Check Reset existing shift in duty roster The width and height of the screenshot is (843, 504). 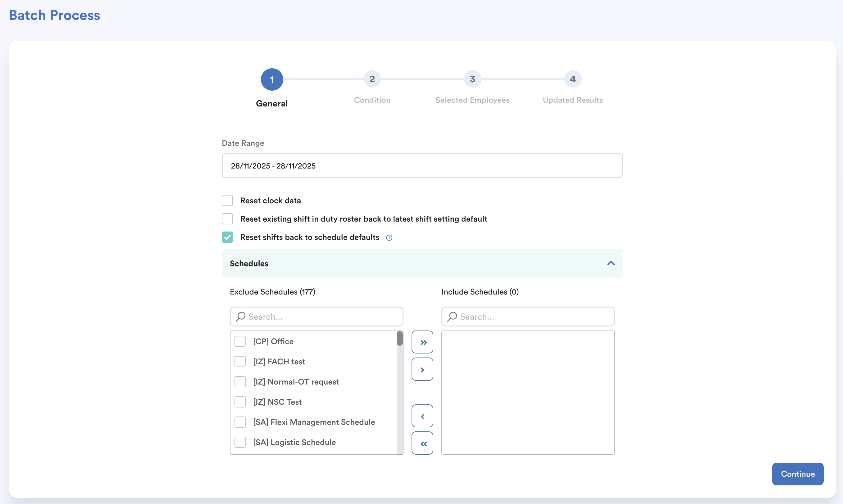tap(227, 219)
